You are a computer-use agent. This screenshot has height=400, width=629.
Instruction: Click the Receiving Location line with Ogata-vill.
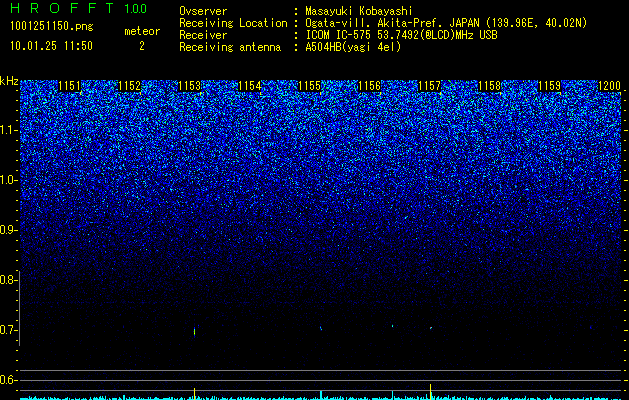coord(383,23)
